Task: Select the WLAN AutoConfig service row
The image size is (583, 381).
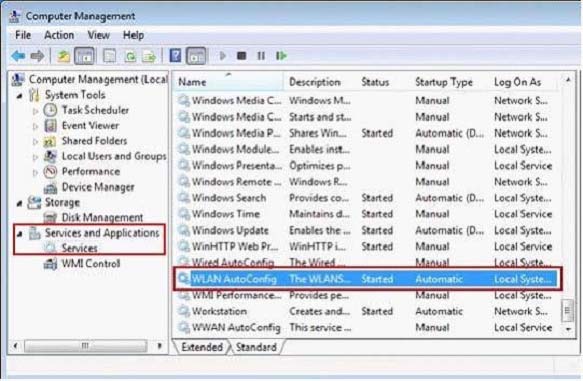Action: click(367, 279)
